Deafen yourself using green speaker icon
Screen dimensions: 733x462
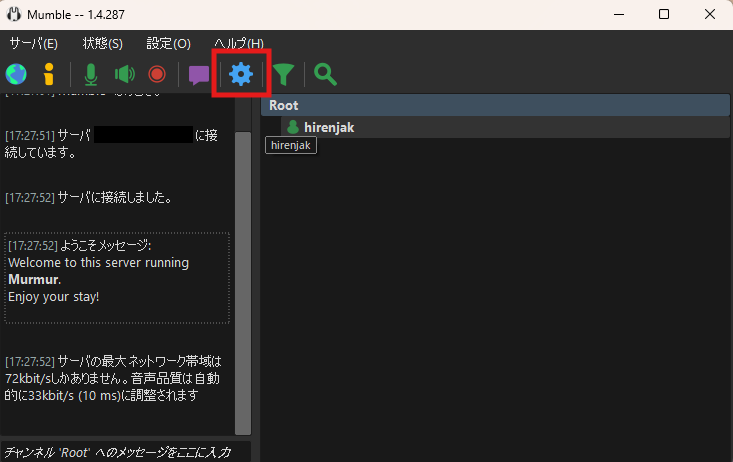click(124, 74)
